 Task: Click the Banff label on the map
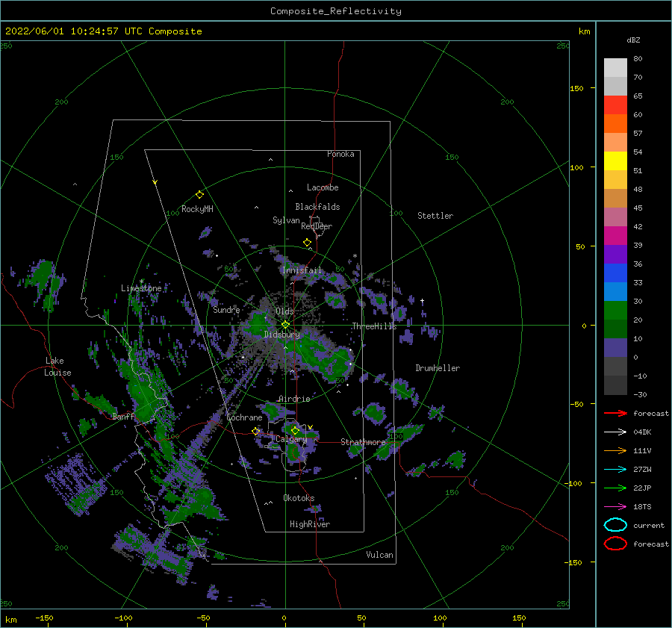click(x=123, y=417)
